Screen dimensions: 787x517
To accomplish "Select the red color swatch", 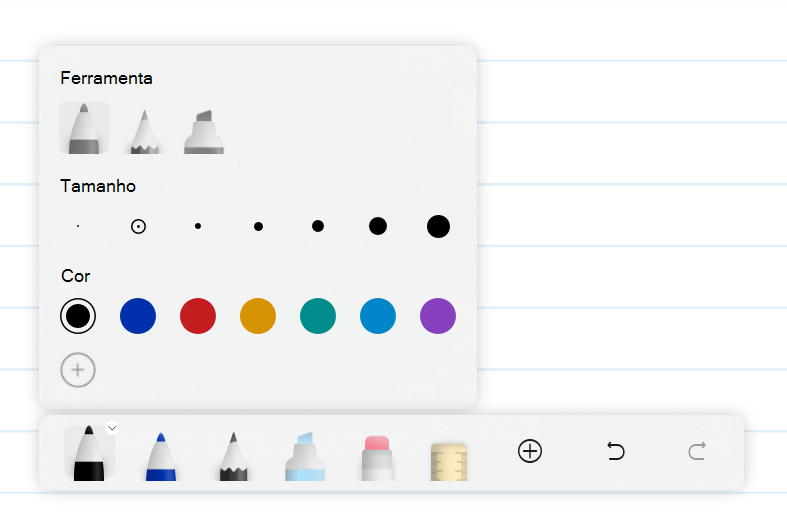I will pyautogui.click(x=198, y=316).
